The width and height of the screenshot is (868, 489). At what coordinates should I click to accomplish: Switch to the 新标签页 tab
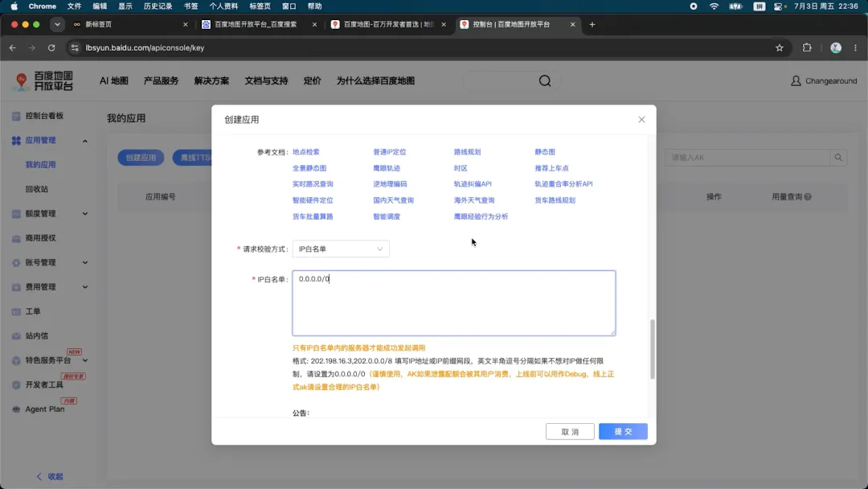(130, 24)
